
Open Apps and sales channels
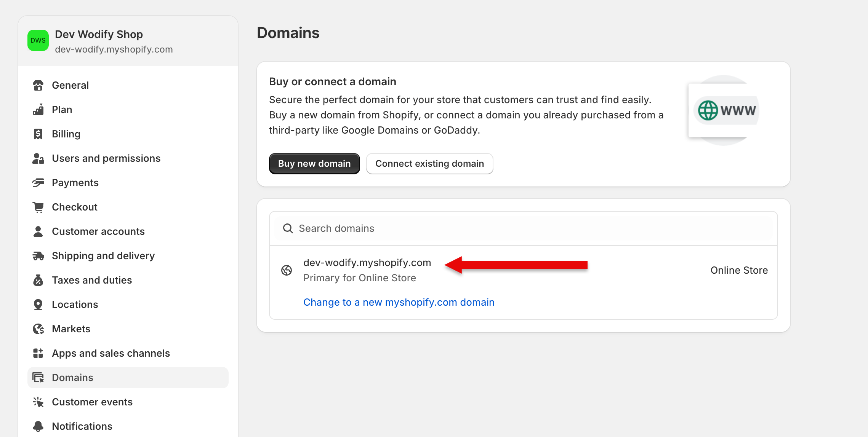click(128, 353)
